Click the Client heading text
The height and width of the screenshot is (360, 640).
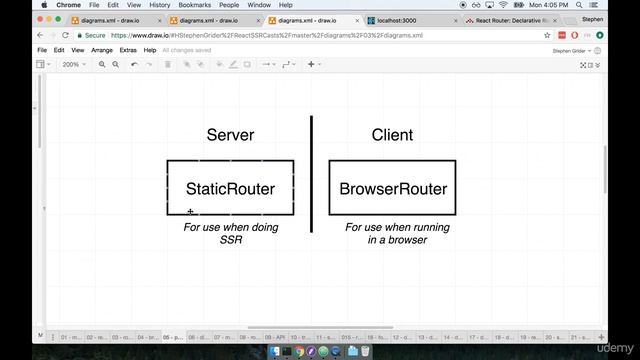pyautogui.click(x=392, y=135)
